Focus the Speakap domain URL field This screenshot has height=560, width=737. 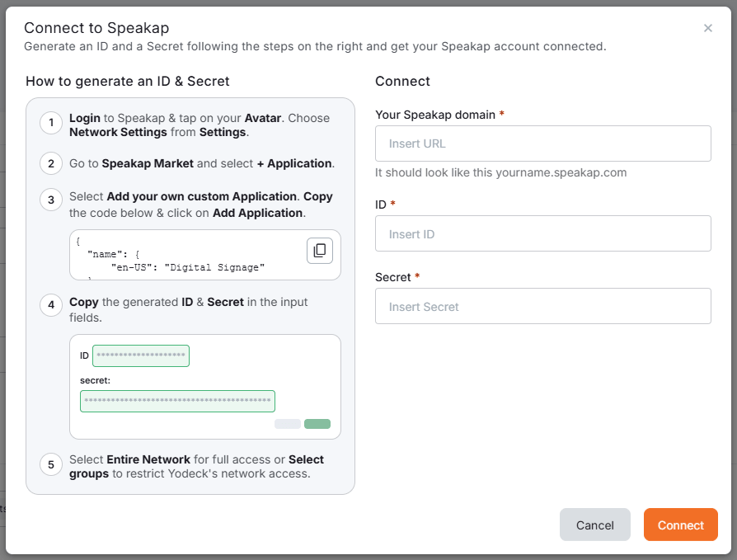tap(543, 144)
